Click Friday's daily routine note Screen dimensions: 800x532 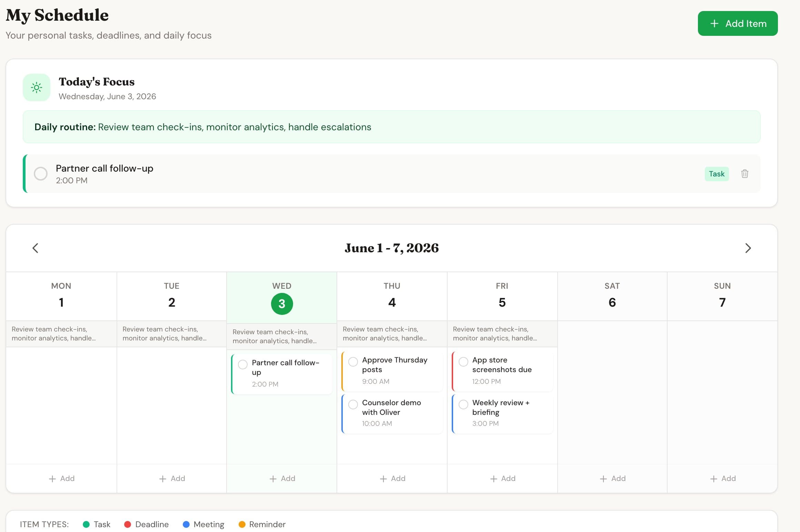(502, 334)
